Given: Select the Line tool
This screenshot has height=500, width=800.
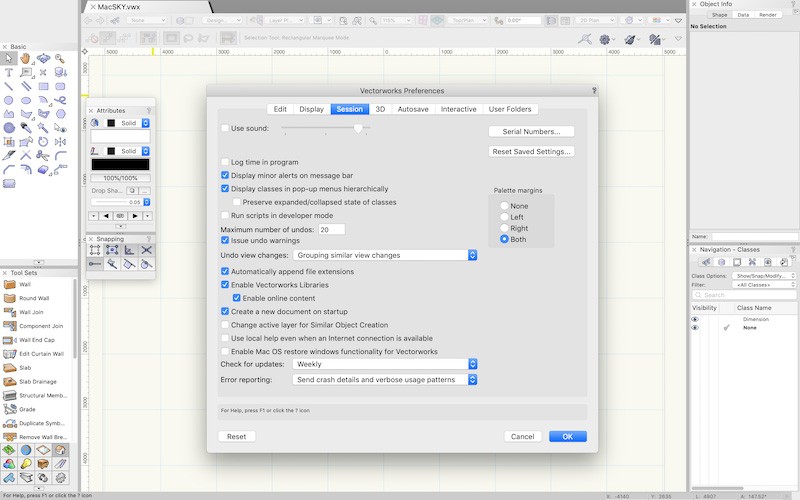Looking at the screenshot, I should click(x=9, y=86).
